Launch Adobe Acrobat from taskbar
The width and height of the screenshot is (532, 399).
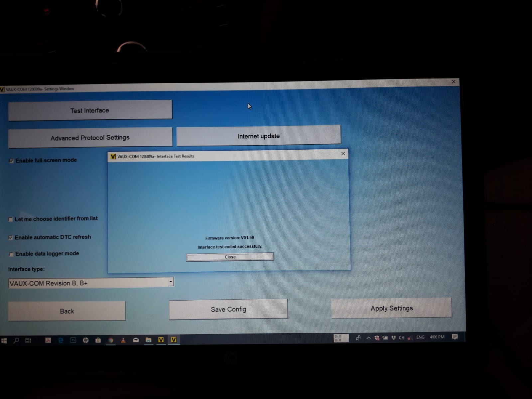48,340
